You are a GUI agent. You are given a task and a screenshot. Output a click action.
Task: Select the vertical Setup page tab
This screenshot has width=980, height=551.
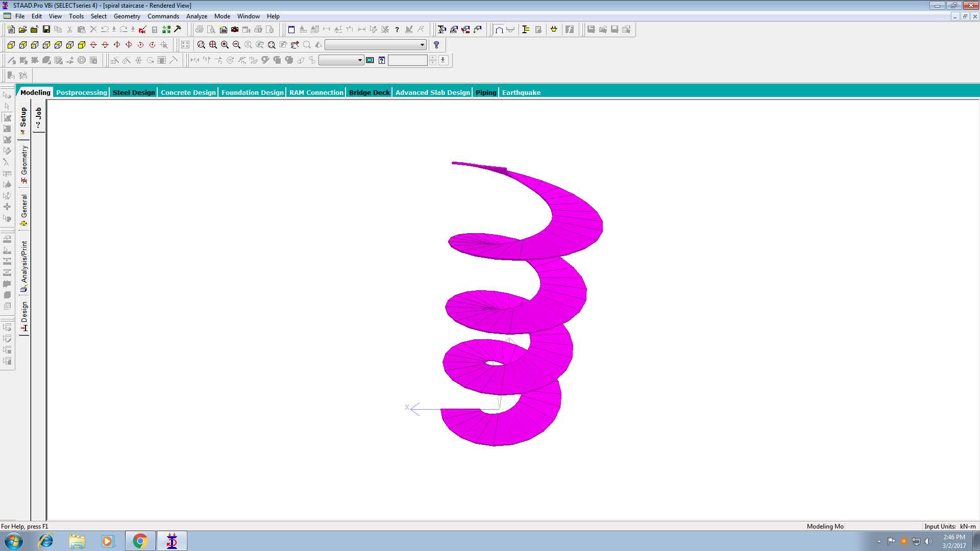pos(23,120)
